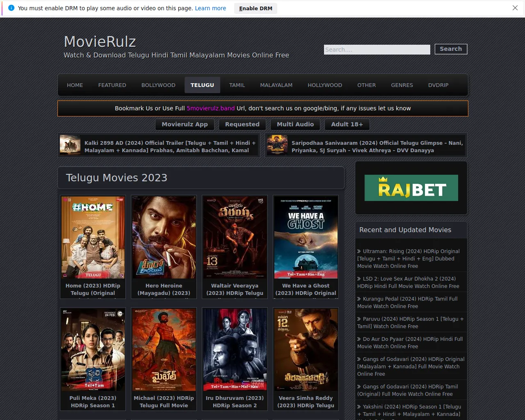Open Michael (2023) HDRip title link

(164, 402)
